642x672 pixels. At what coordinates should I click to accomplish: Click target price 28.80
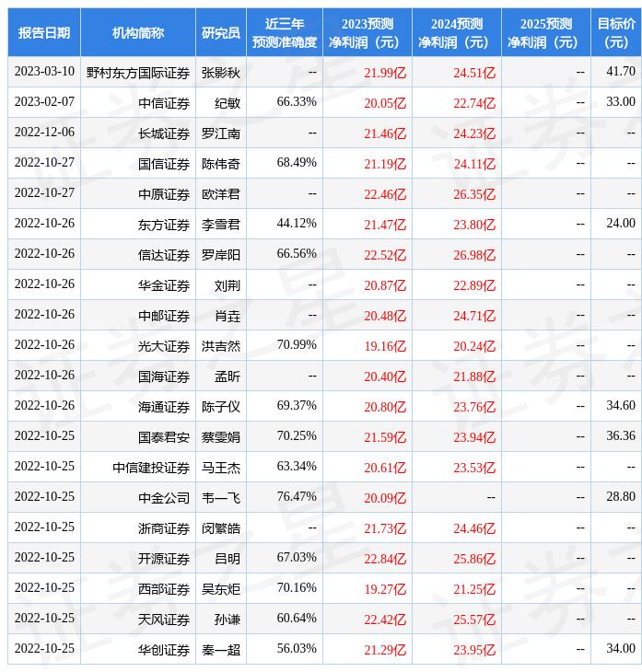(x=621, y=497)
